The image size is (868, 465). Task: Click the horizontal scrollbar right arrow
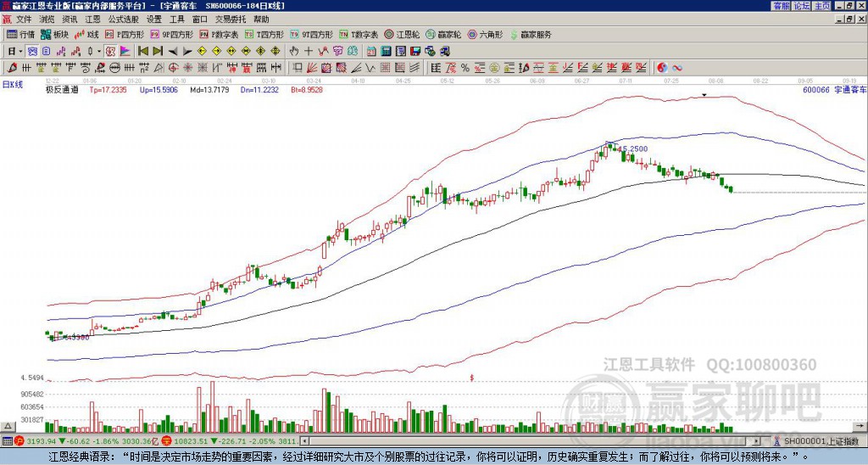(757, 441)
